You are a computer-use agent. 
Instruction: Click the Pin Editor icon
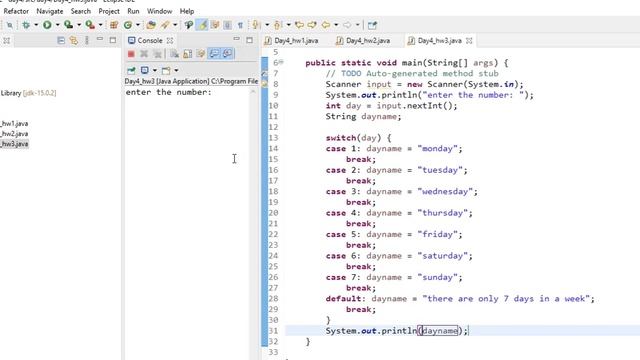coord(372,25)
